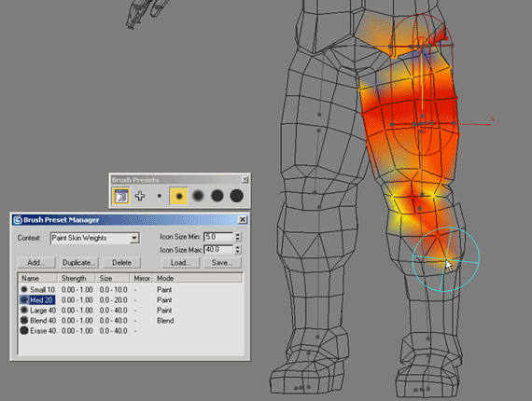The width and height of the screenshot is (532, 401).
Task: Open the Context dropdown arrow
Action: pos(134,238)
